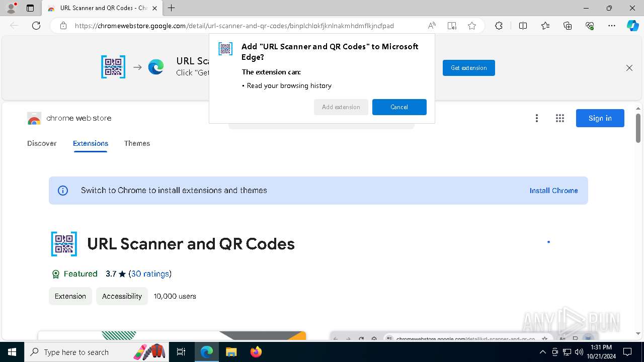Viewport: 644px width, 362px height.
Task: Open Firefox from taskbar
Action: point(256,352)
